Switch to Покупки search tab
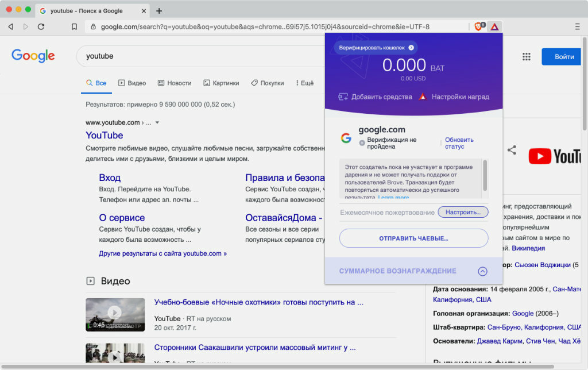The height and width of the screenshot is (370, 588). pyautogui.click(x=268, y=83)
